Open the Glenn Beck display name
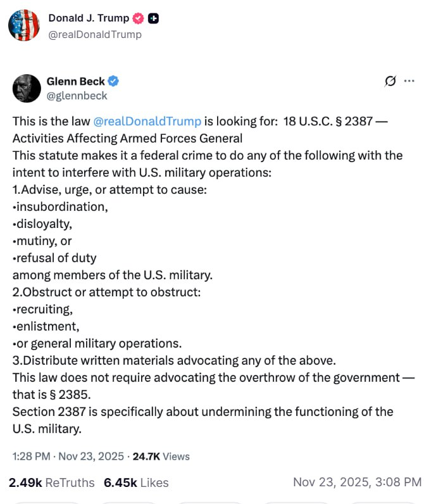Screen dimensions: 424x504 76,81
